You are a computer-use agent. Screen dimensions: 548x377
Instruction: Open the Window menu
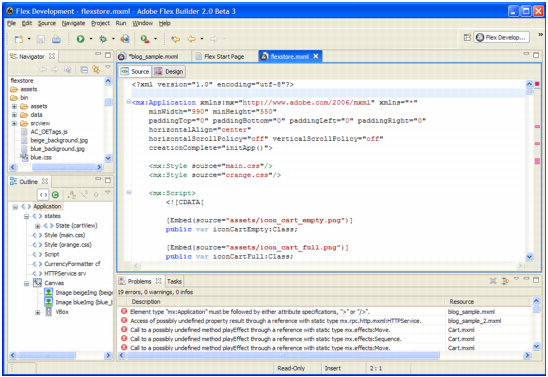(x=143, y=23)
